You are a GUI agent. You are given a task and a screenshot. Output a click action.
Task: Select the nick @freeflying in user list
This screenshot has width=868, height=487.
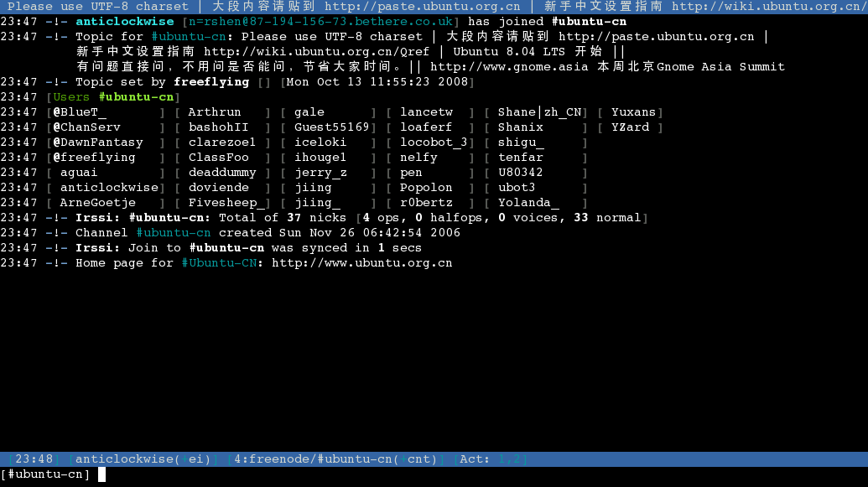[94, 158]
